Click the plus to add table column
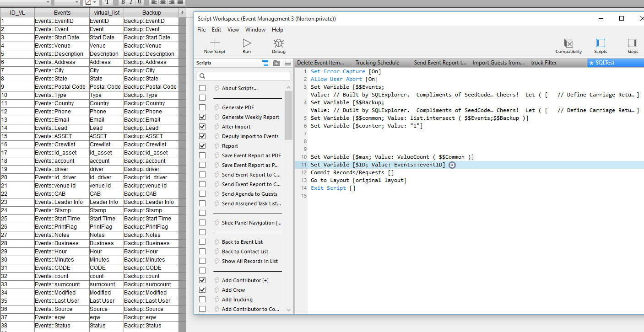 [182, 12]
